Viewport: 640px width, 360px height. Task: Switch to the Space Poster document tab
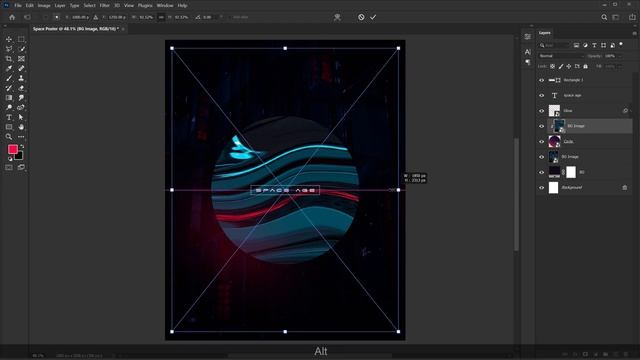click(x=76, y=29)
